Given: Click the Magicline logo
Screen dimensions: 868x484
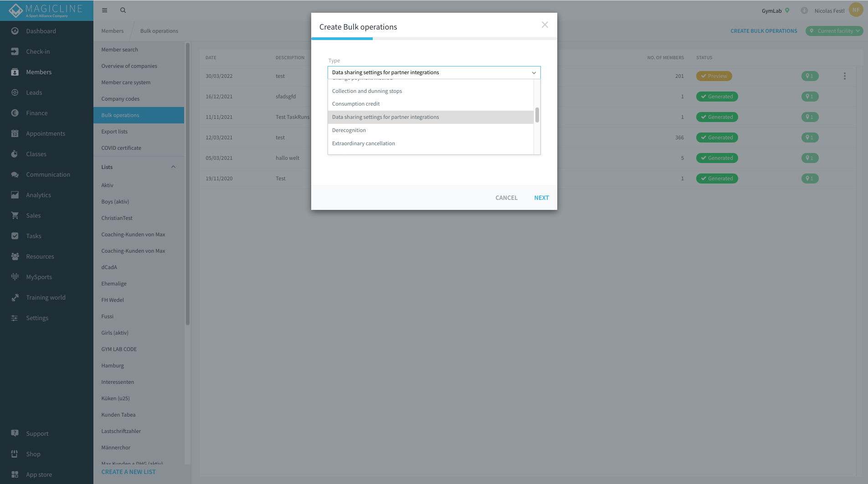Looking at the screenshot, I should pyautogui.click(x=46, y=10).
